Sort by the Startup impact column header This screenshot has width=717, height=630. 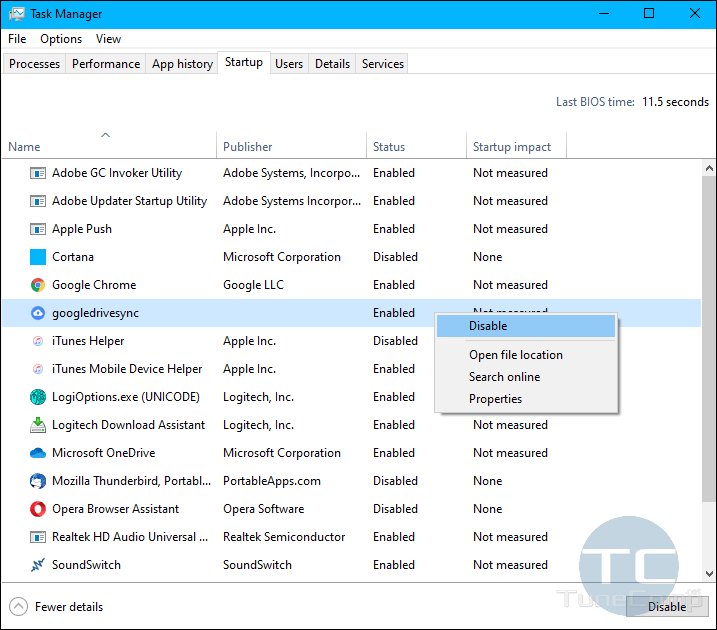(517, 146)
